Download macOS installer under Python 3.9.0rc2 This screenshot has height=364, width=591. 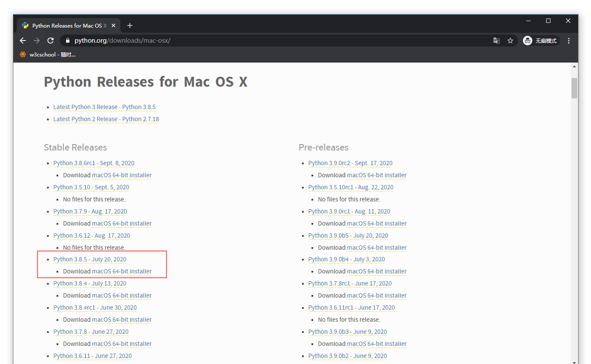point(377,175)
